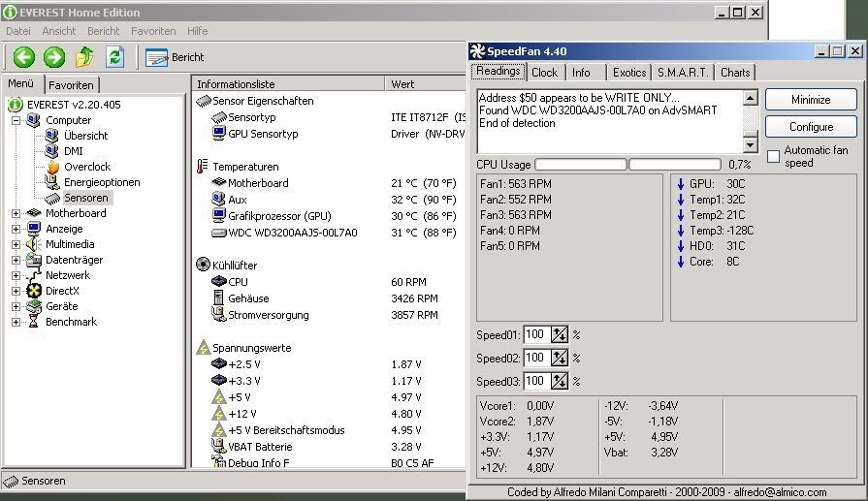Switch to SpeedFan Info tab
Screen dimensions: 868x501
click(581, 73)
